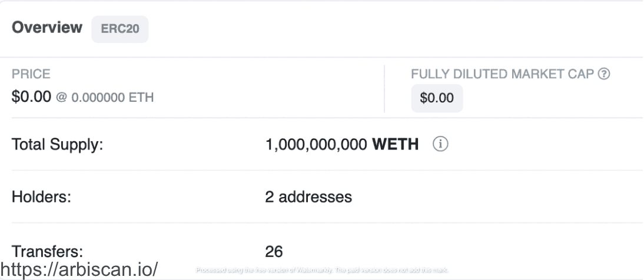Screen dimensions: 644x280
Task: Click the Transfers label
Action: click(47, 252)
